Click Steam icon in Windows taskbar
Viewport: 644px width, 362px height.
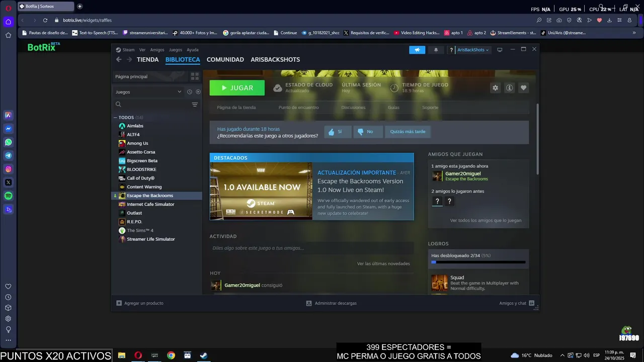tap(204, 355)
